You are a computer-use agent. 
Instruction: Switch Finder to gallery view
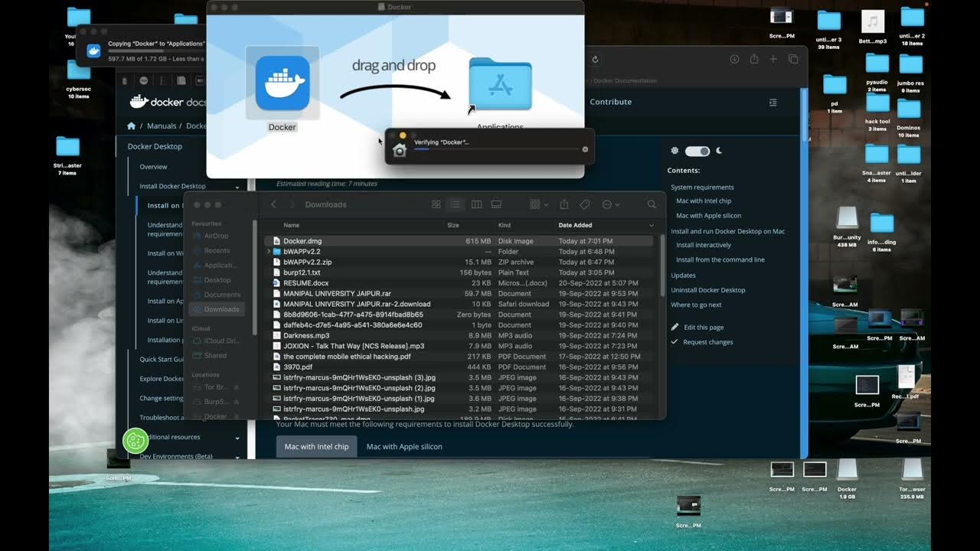tap(496, 204)
